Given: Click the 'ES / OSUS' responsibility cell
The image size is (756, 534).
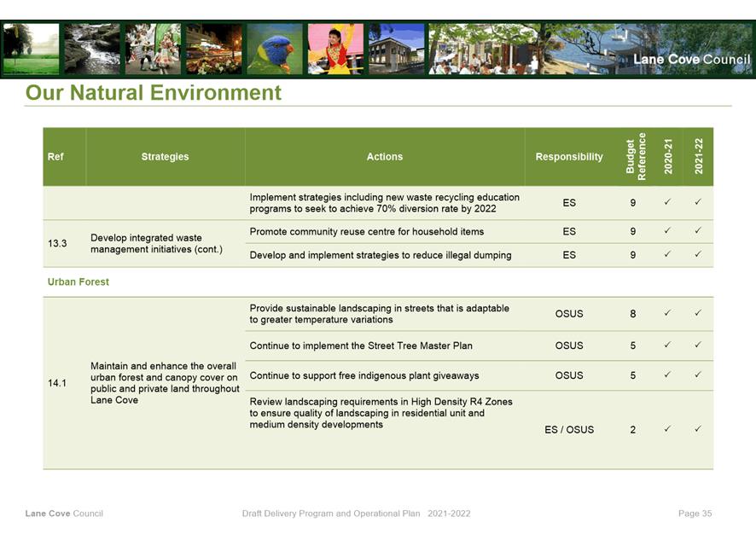Looking at the screenshot, I should tap(569, 430).
